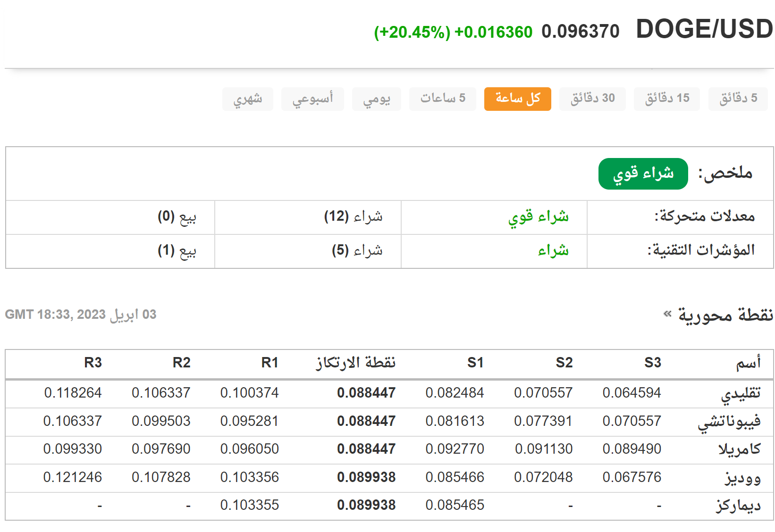Click the ووديز row name
Image resolution: width=775 pixels, height=532 pixels.
pyautogui.click(x=742, y=479)
